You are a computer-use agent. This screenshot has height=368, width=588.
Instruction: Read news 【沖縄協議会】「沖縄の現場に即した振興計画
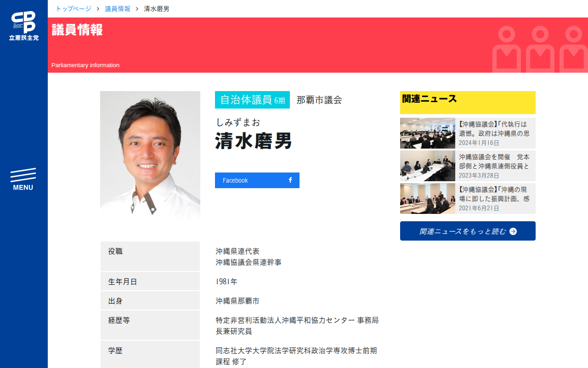click(494, 194)
